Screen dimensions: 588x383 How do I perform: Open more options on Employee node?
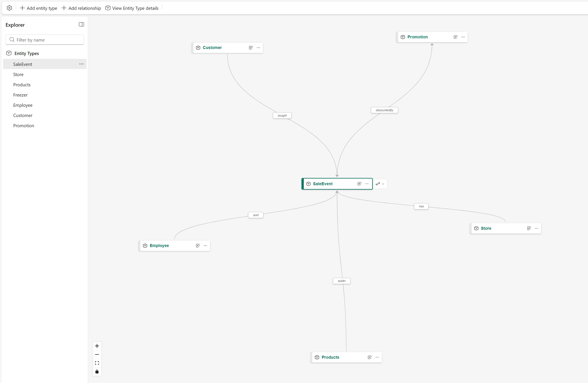pos(205,246)
